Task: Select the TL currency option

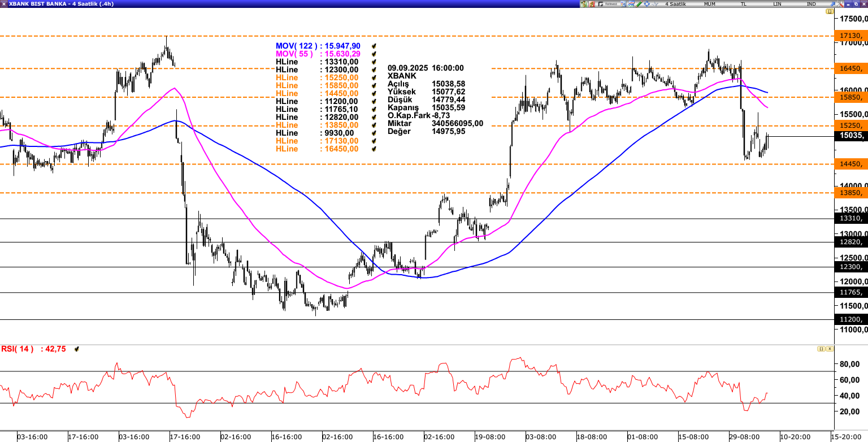Action: pos(744,4)
